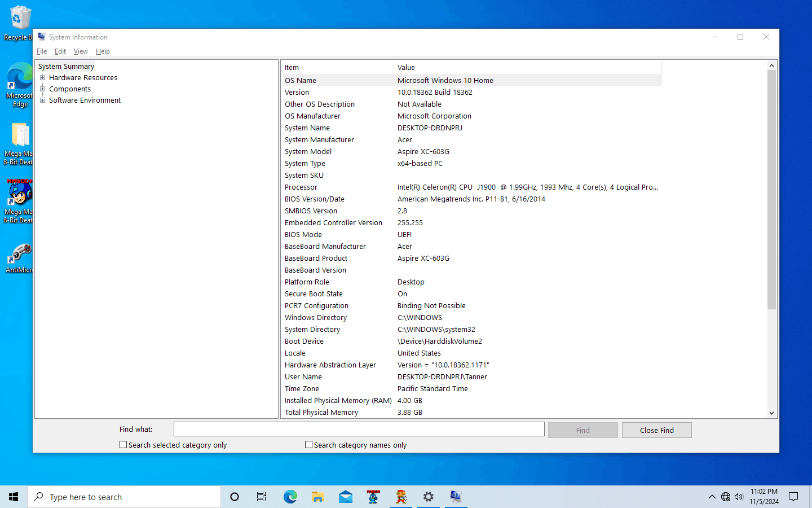Expand the Hardware Resources tree node

tap(42, 78)
